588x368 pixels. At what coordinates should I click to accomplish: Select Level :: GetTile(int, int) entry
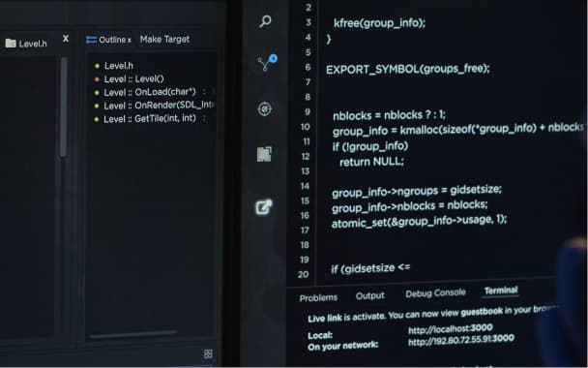click(150, 119)
